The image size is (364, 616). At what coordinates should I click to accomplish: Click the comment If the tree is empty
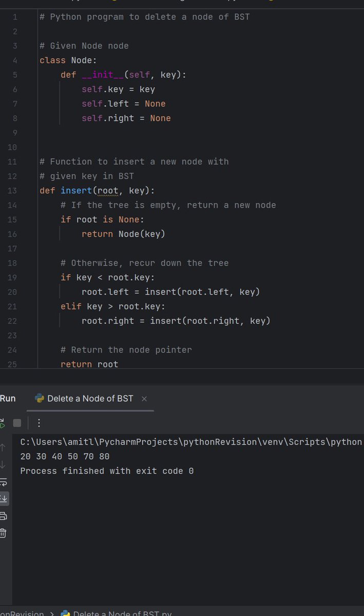point(168,205)
